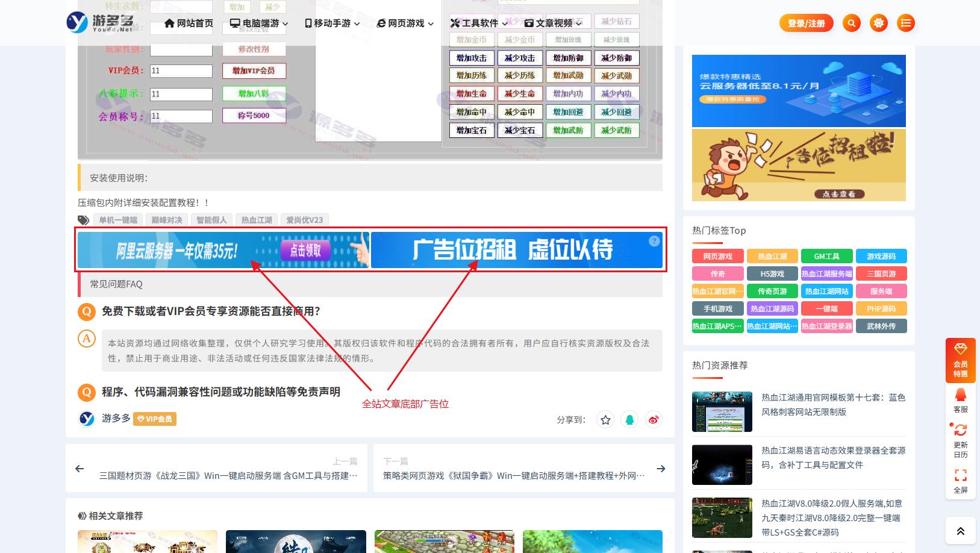Select the 武林外传 hot tag

(881, 326)
